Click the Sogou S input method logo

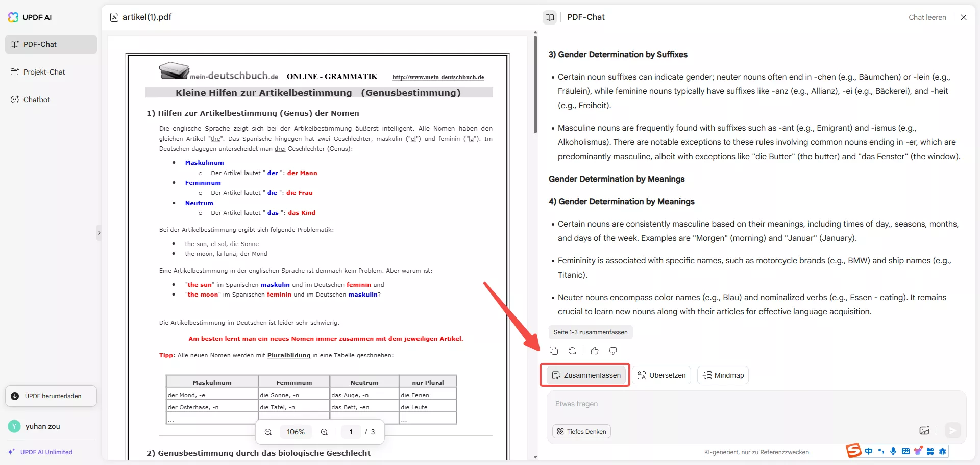(853, 451)
